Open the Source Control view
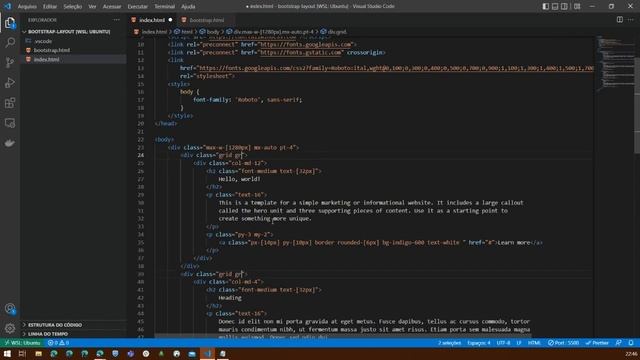 click(x=10, y=62)
